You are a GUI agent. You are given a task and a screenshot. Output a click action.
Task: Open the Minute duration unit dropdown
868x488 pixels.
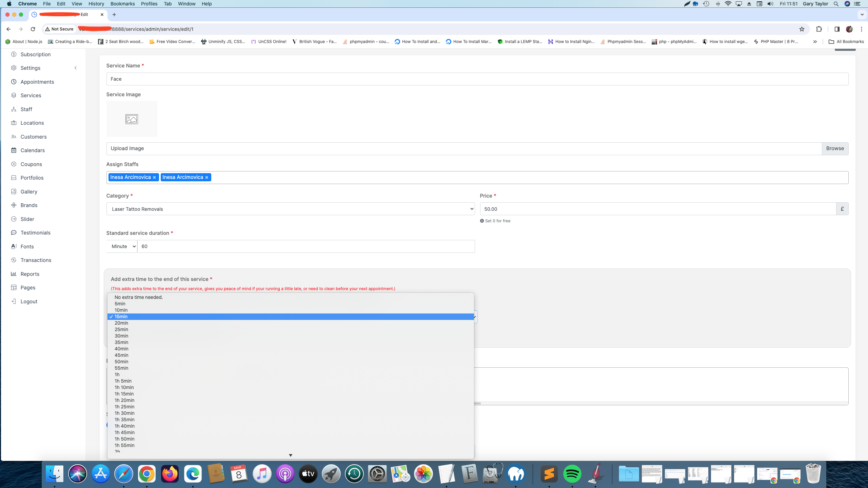(121, 246)
